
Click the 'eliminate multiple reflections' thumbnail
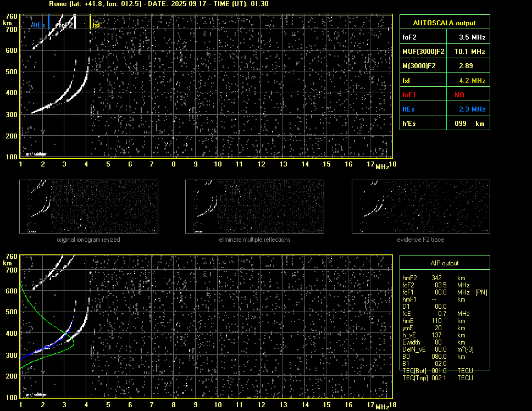coord(254,207)
